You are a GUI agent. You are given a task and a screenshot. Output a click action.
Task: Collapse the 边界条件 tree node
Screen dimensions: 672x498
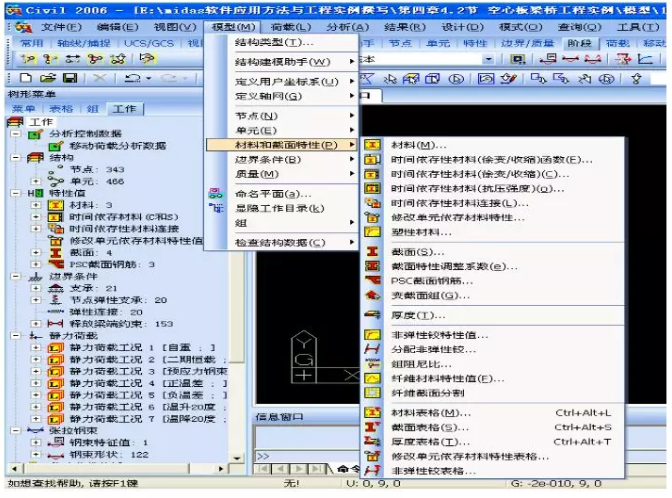point(16,276)
